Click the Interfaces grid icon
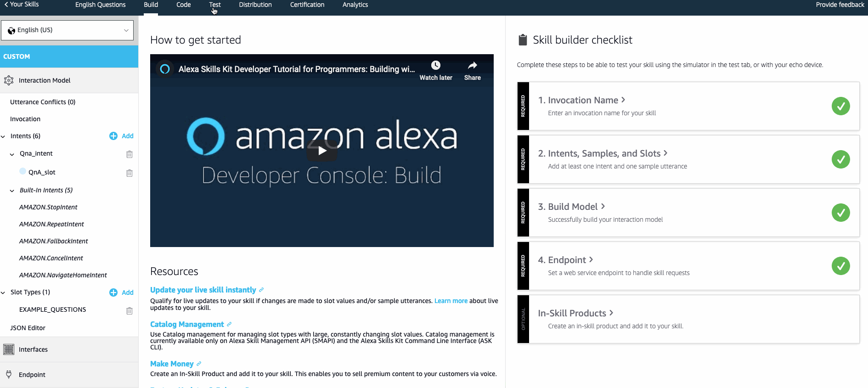 pos(9,349)
